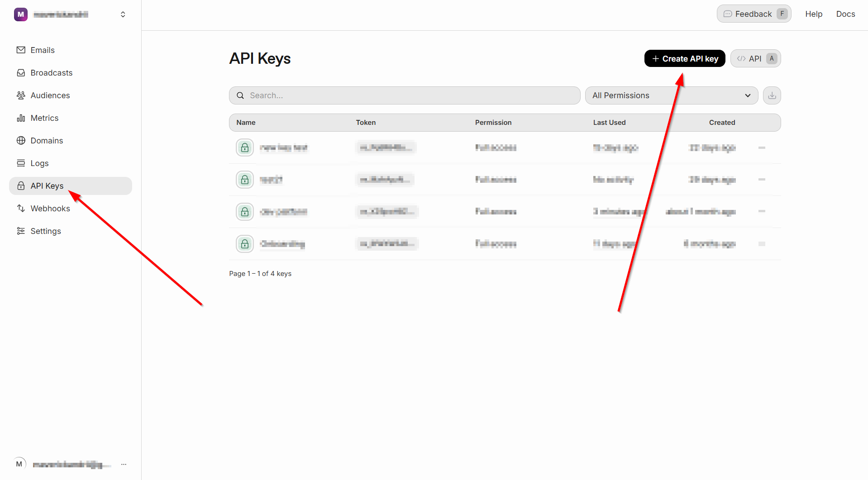Click the Onboarding key name
This screenshot has width=868, height=480.
pyautogui.click(x=282, y=244)
